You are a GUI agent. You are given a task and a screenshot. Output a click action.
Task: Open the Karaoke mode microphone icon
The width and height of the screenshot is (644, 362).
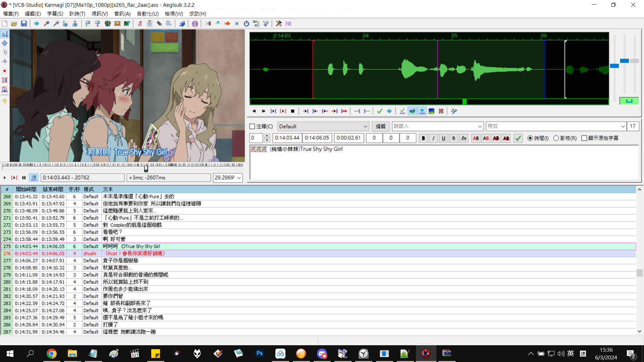tap(454, 111)
